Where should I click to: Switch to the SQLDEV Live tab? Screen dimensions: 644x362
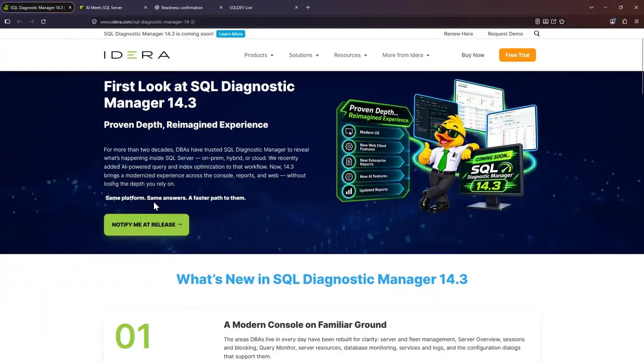(264, 8)
